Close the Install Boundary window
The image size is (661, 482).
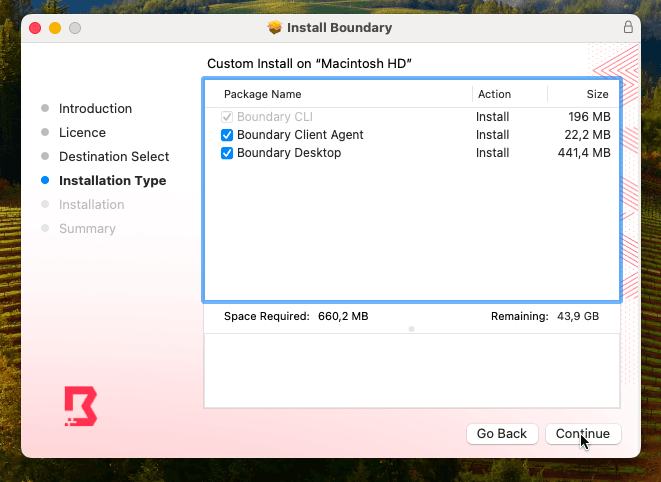(x=35, y=28)
